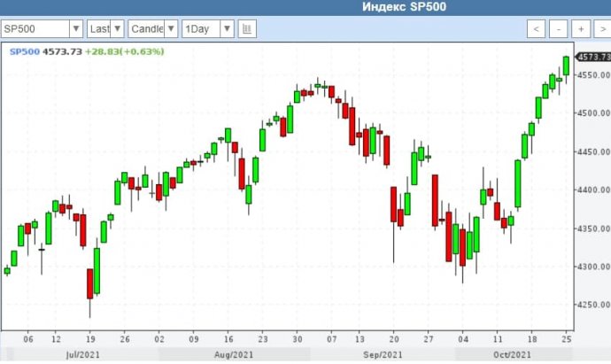This screenshot has height=364, width=611.
Task: Zoom out the chart with minus button
Action: 559,29
